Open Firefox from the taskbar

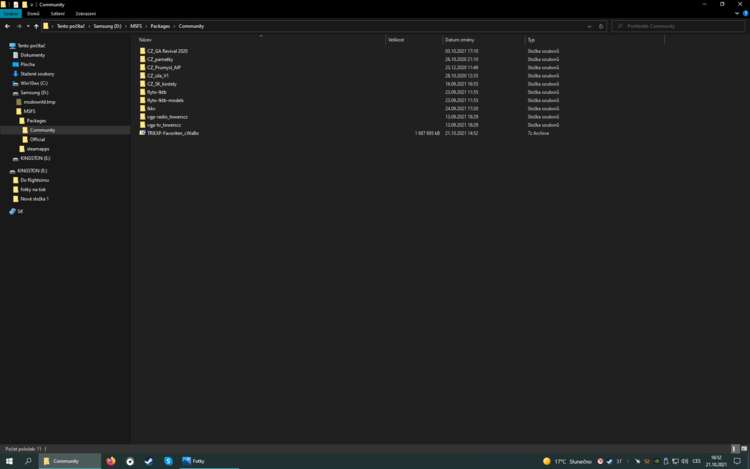tap(111, 461)
